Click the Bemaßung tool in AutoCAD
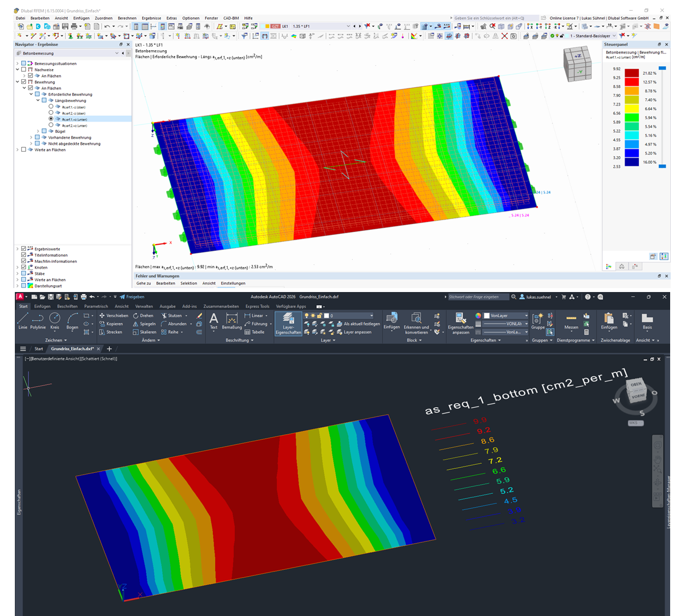This screenshot has height=616, width=685. [x=232, y=321]
